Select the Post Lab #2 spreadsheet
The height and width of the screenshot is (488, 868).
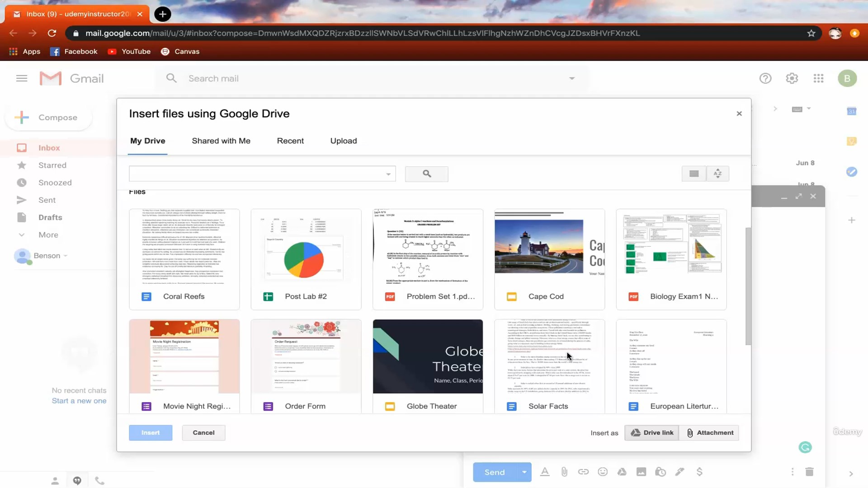pyautogui.click(x=306, y=259)
